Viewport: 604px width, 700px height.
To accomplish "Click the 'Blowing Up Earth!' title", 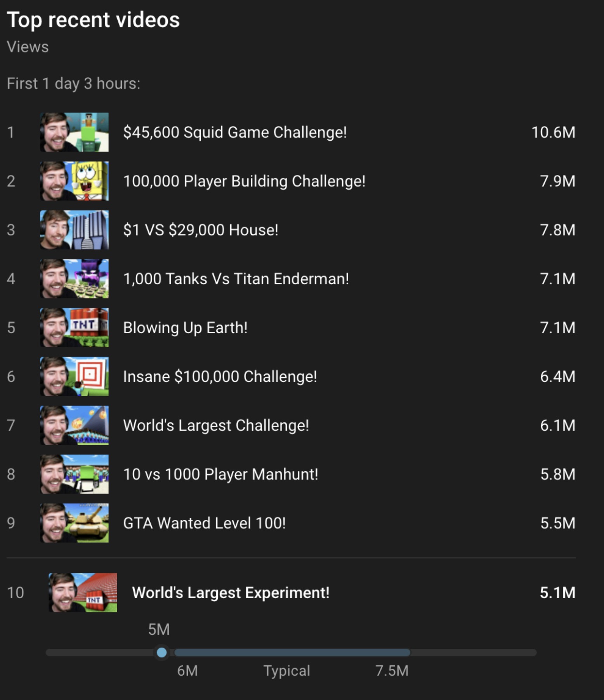I will [x=185, y=328].
